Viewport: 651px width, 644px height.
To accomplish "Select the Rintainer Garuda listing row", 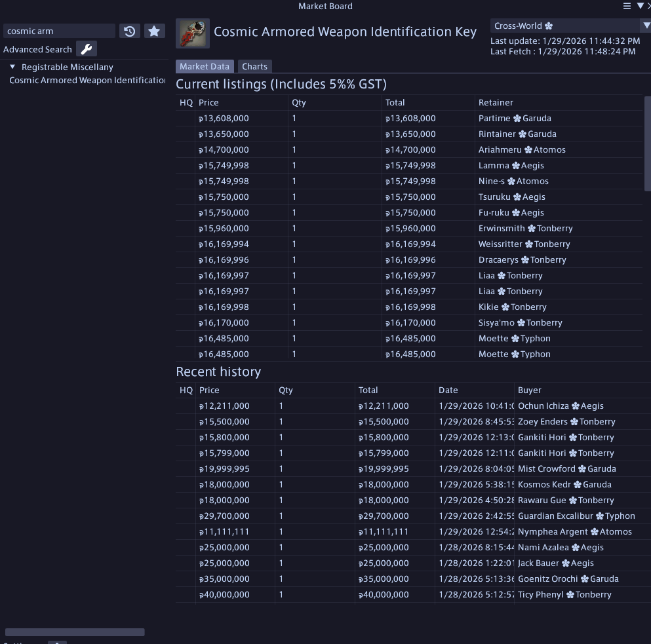I will click(x=409, y=134).
